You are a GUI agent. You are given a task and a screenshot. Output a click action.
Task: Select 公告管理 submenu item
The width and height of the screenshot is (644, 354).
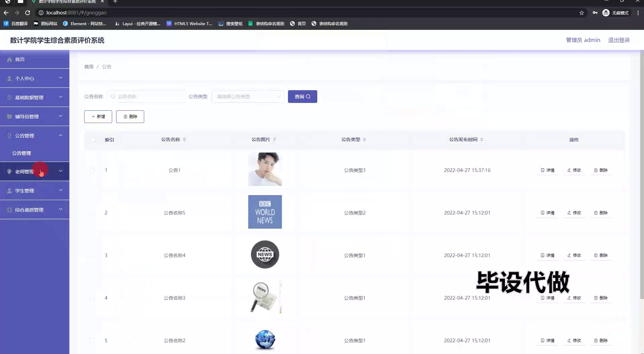pyautogui.click(x=21, y=153)
